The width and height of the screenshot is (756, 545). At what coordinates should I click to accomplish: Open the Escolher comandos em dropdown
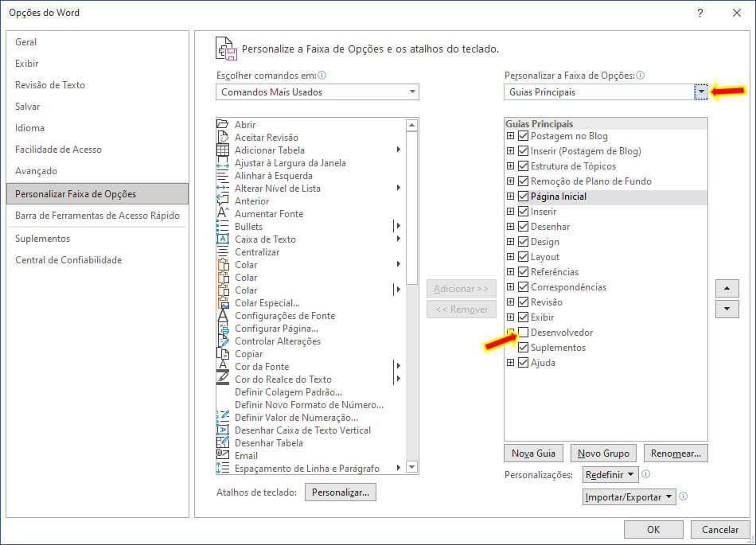[318, 92]
